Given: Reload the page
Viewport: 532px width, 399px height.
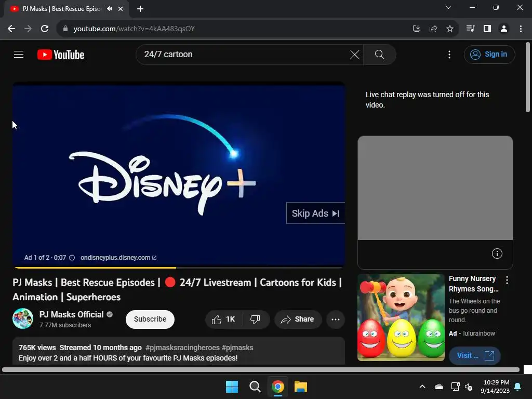Looking at the screenshot, I should [x=45, y=29].
